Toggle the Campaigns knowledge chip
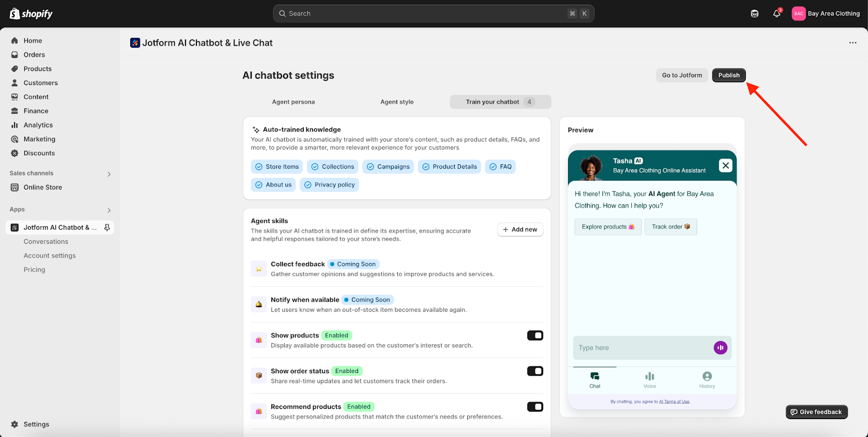Screen dimensions: 868x437 [388, 167]
